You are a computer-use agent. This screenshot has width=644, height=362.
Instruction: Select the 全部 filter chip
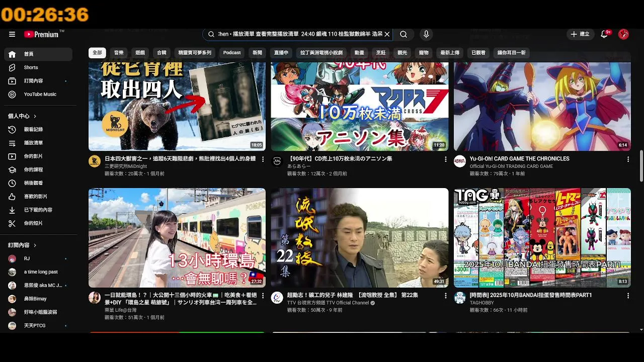97,53
